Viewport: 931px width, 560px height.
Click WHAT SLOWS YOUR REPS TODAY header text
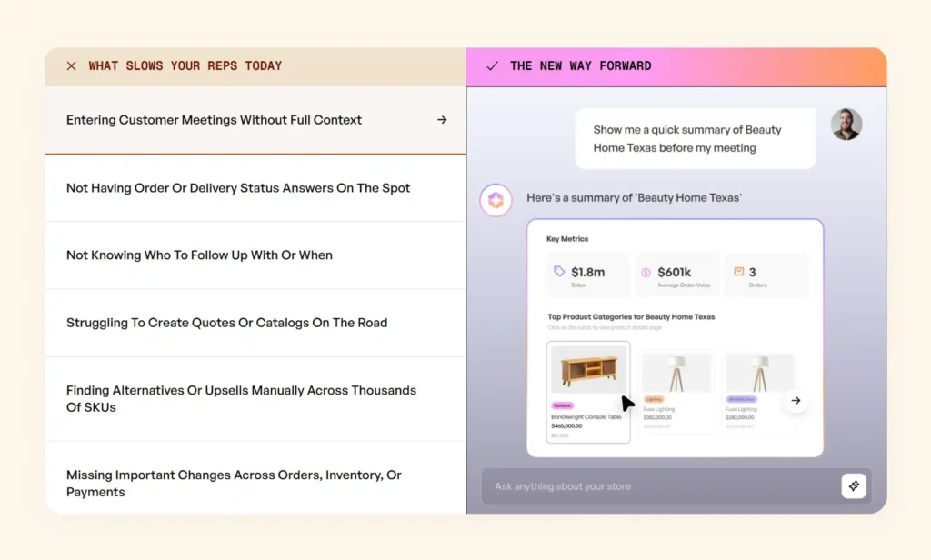[185, 66]
